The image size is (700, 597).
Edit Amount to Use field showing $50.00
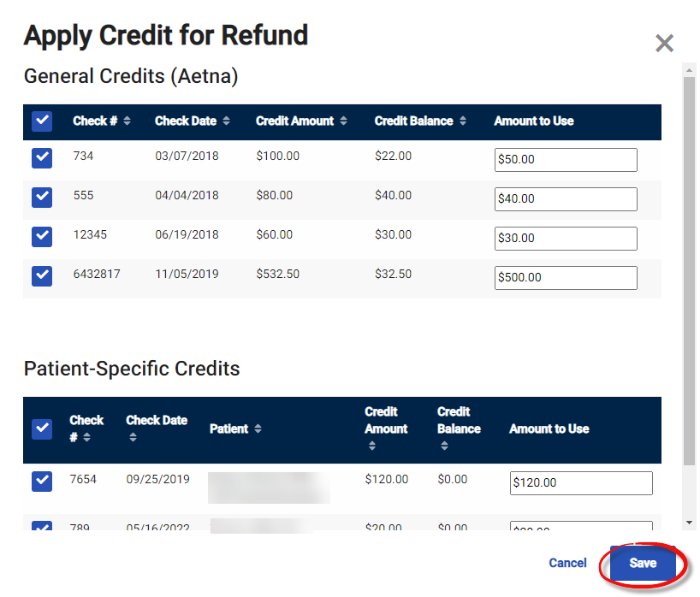[566, 160]
